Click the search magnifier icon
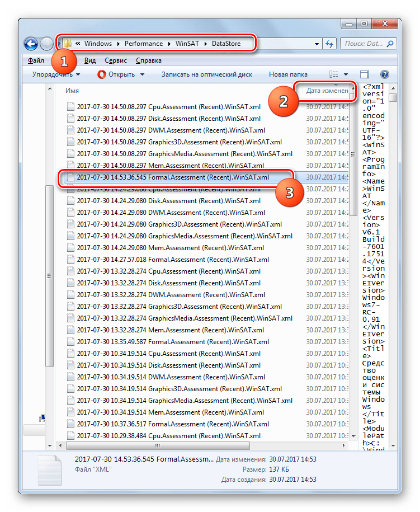Image resolution: width=420 pixels, height=512 pixels. tap(390, 44)
